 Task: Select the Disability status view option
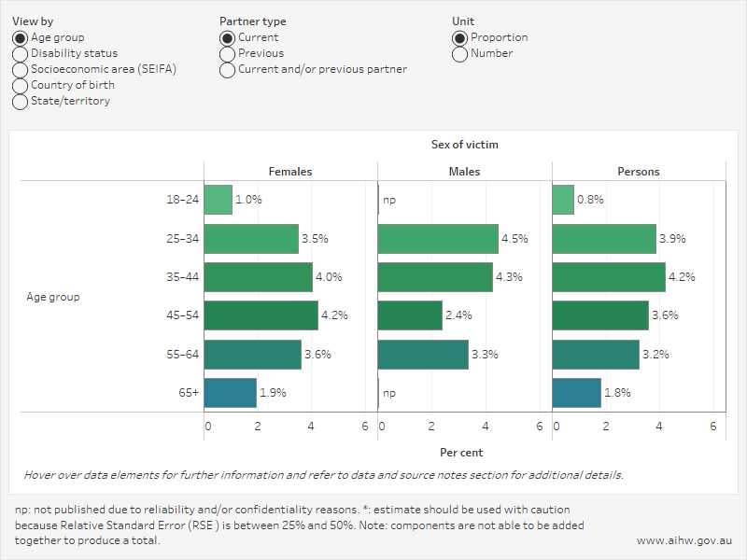(20, 54)
